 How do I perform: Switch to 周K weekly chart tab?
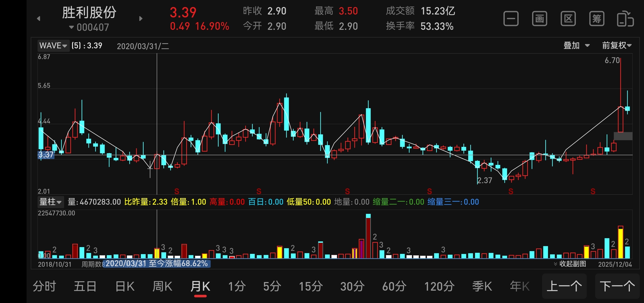162,286
